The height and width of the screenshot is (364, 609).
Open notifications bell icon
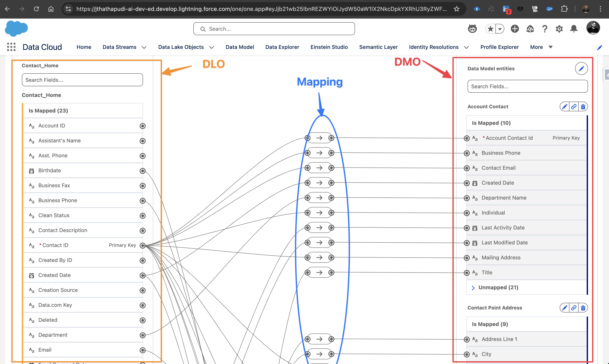click(x=574, y=29)
